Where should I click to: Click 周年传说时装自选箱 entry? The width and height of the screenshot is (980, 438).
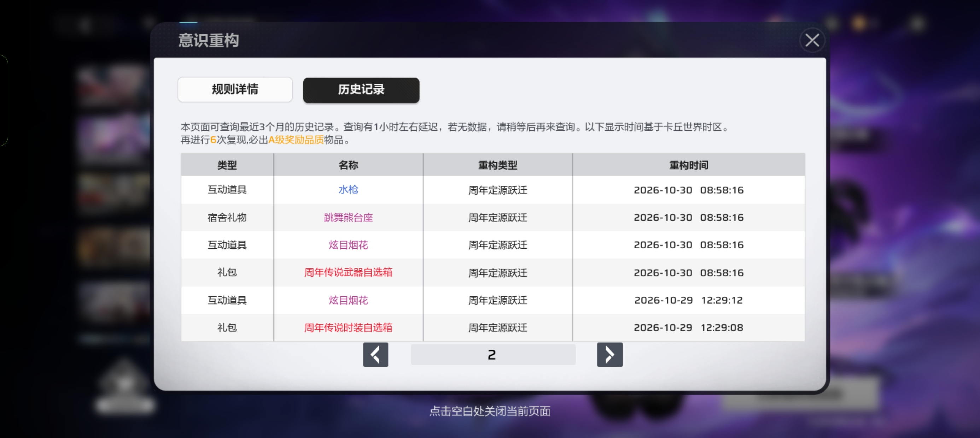click(348, 327)
